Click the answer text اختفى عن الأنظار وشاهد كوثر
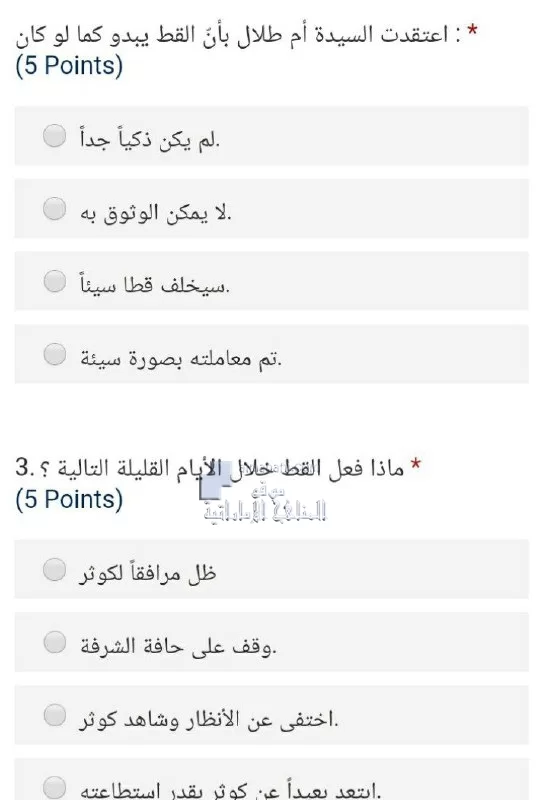The height and width of the screenshot is (800, 548). click(209, 718)
